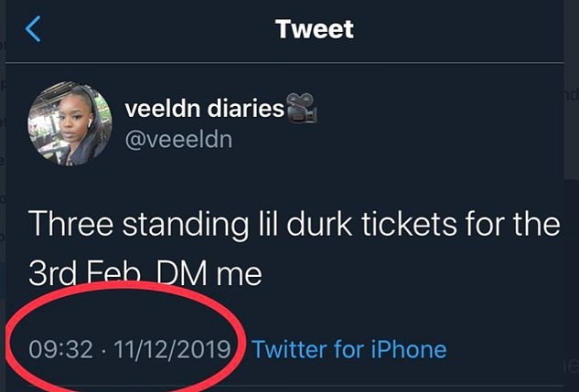Click the Twitter for iPhone source link
The image size is (579, 392).
point(348,348)
